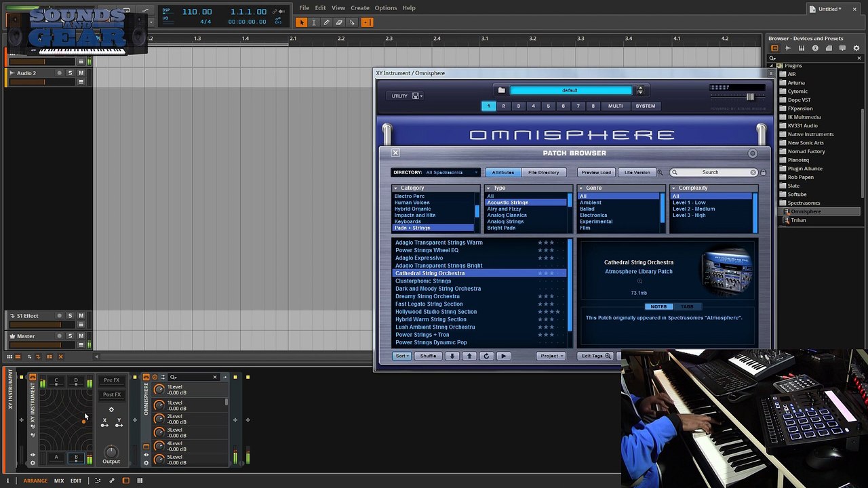Toggle the mixer bars view icon

pos(140,481)
